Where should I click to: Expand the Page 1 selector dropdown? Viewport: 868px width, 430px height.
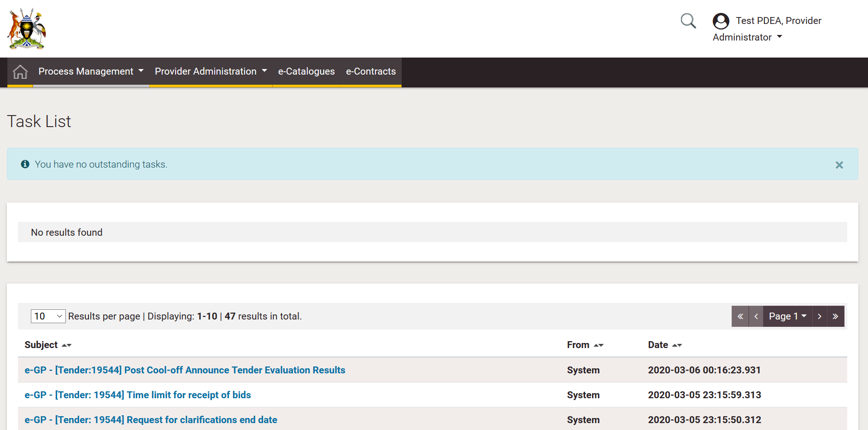787,316
